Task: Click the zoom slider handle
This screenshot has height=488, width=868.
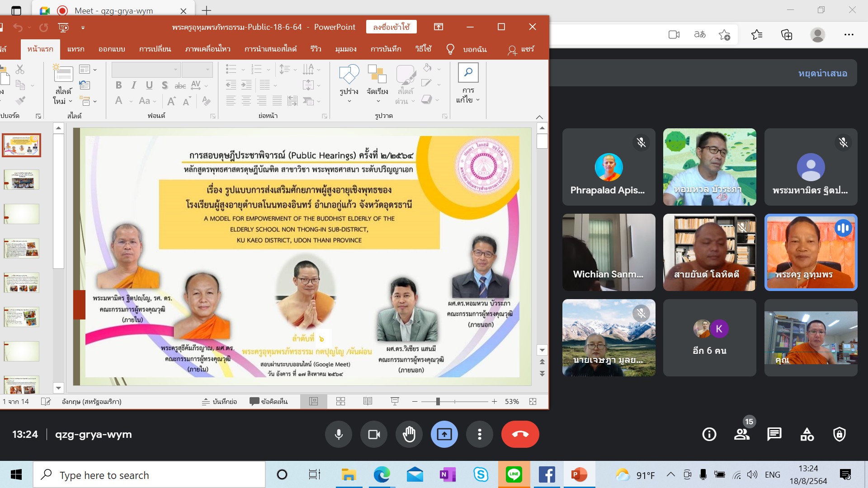Action: click(438, 401)
